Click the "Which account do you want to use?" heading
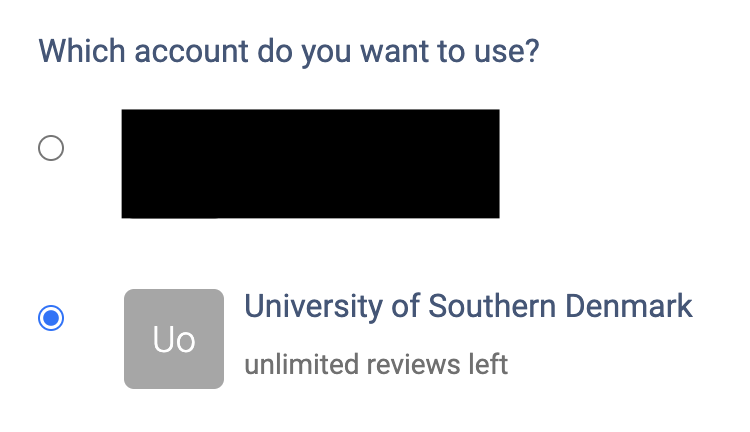750x432 pixels. [x=289, y=50]
